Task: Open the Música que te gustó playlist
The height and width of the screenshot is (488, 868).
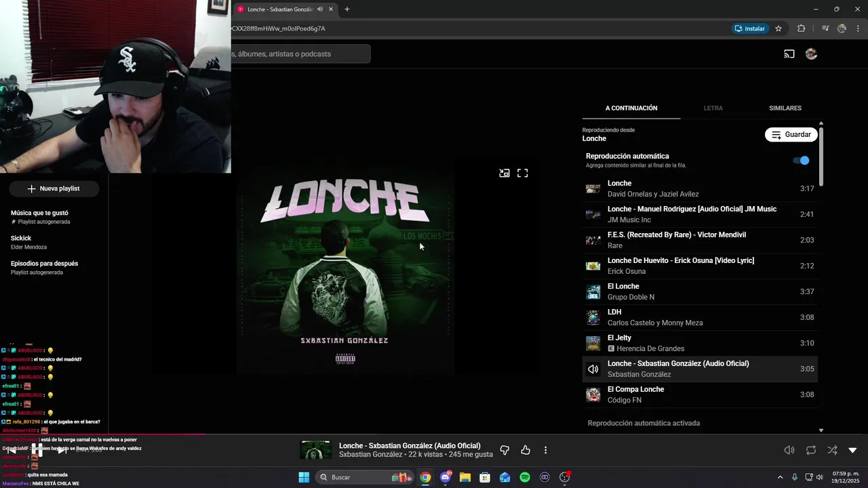Action: [54, 217]
